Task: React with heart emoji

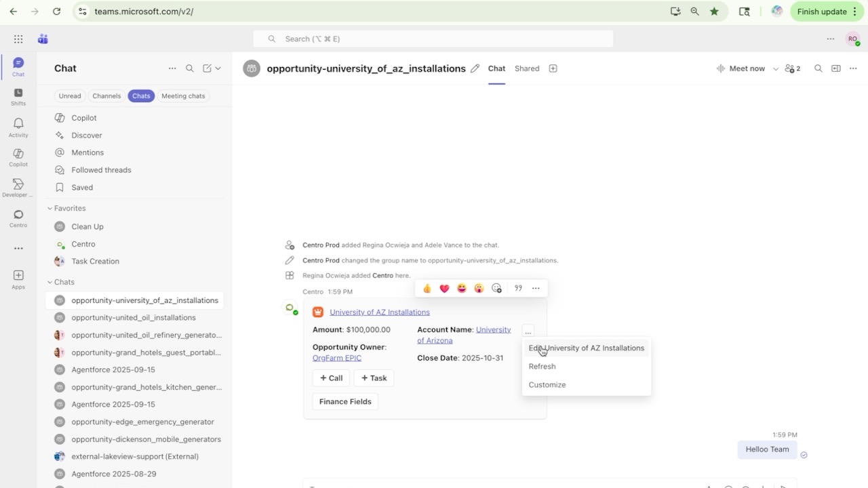Action: 444,288
